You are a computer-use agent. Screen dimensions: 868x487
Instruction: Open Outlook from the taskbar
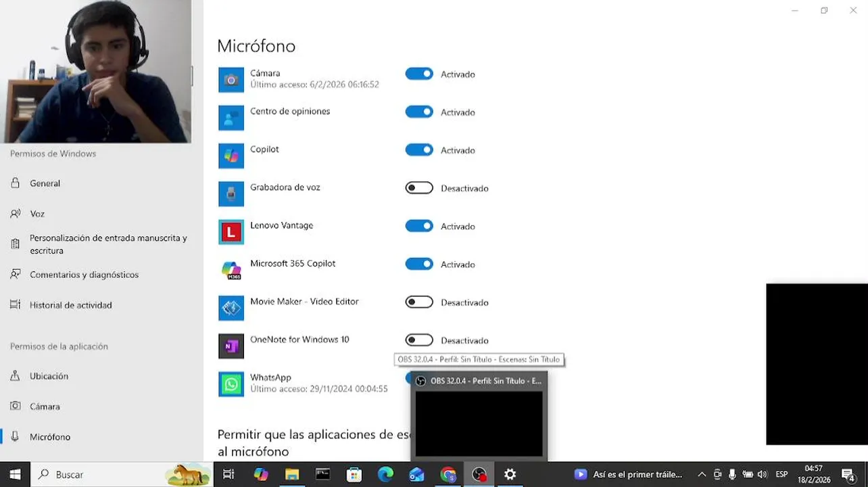pyautogui.click(x=416, y=475)
